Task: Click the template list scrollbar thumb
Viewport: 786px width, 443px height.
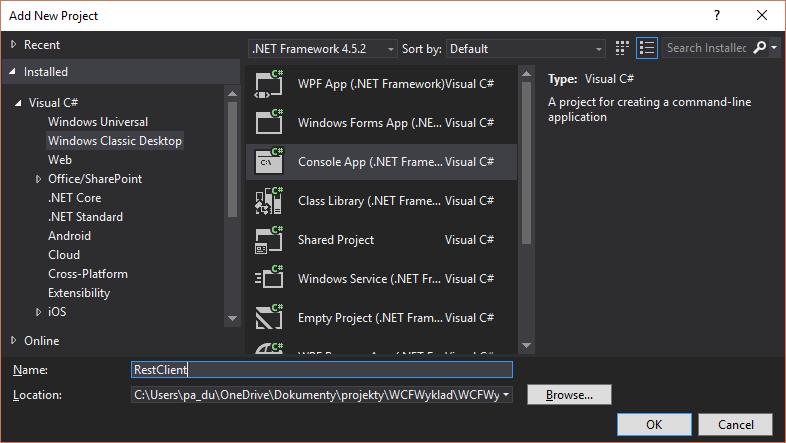Action: pos(526,163)
